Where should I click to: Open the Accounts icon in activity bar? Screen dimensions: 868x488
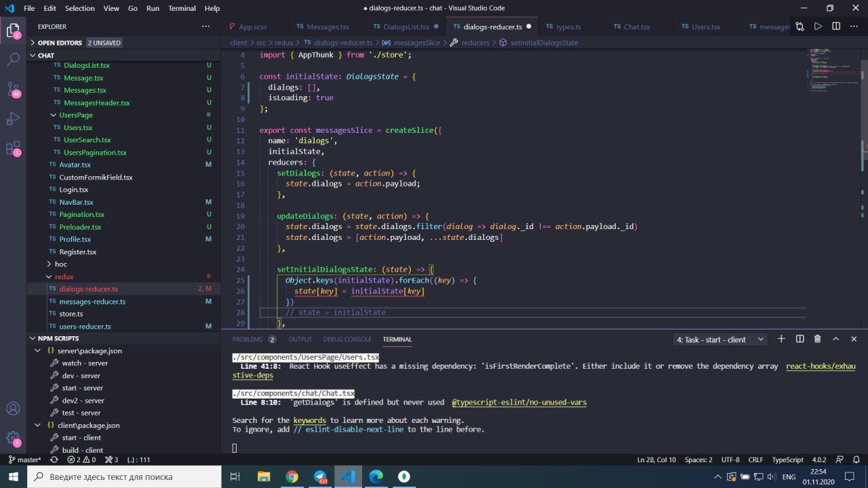point(13,409)
